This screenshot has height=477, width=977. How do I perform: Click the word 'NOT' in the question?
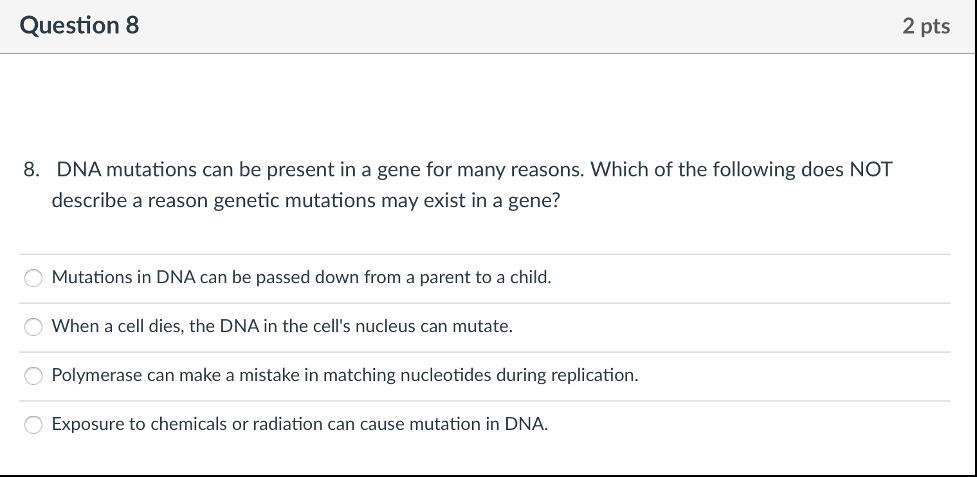coord(870,169)
